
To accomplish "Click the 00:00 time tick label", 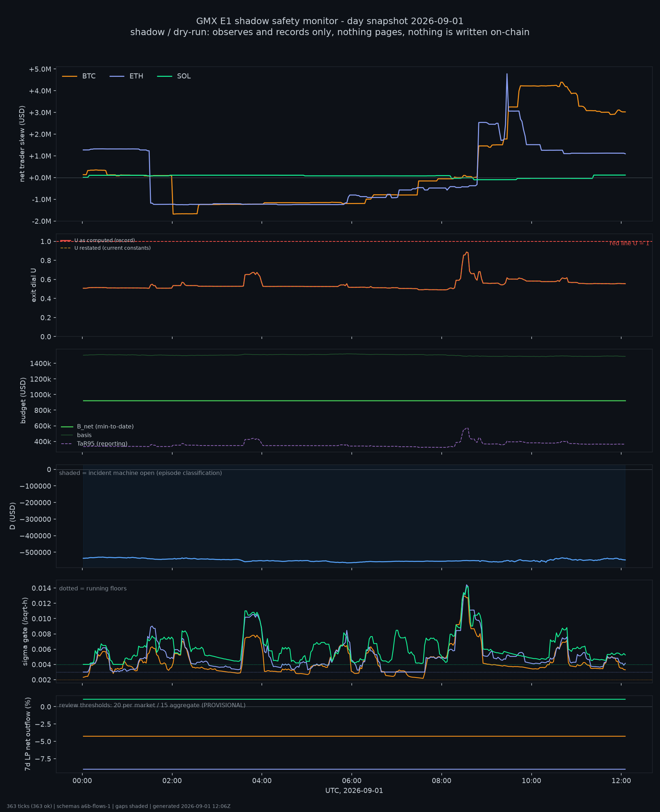I will [82, 781].
